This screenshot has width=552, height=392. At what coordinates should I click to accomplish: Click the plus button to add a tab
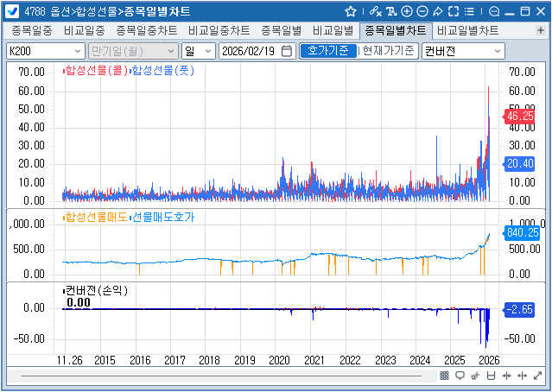coord(541,30)
